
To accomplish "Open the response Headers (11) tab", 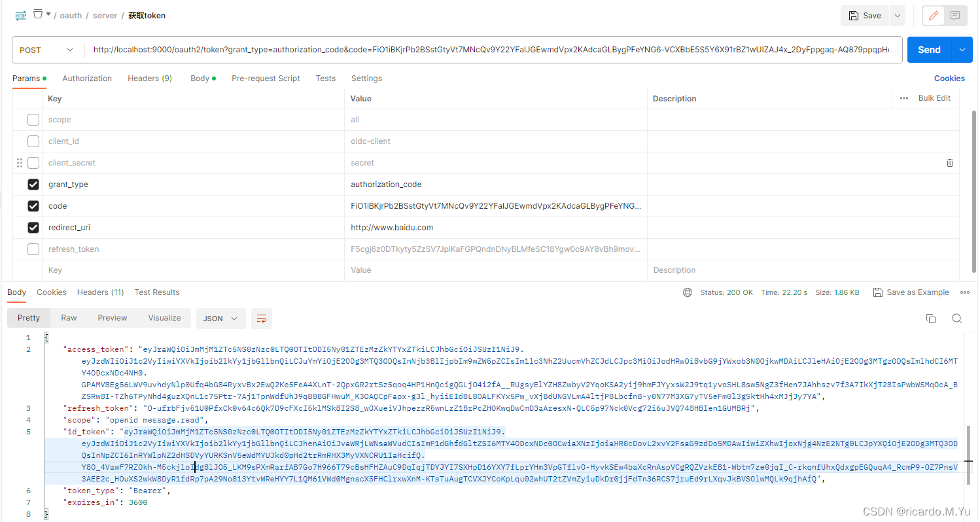I will coord(100,292).
